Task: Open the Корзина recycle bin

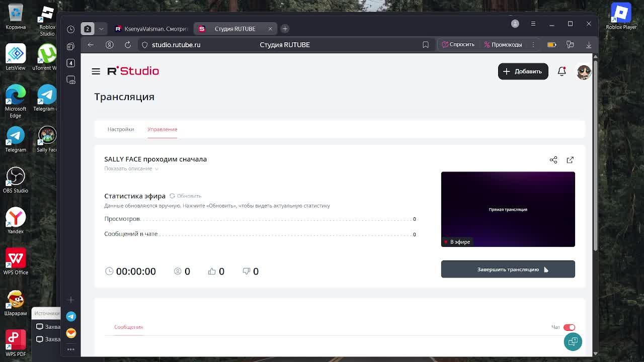Action: [x=16, y=17]
